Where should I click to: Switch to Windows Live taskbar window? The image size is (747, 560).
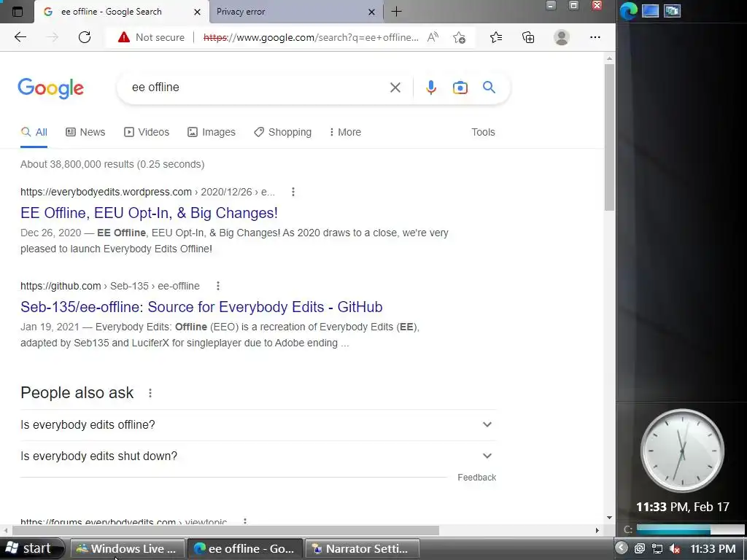pyautogui.click(x=127, y=548)
